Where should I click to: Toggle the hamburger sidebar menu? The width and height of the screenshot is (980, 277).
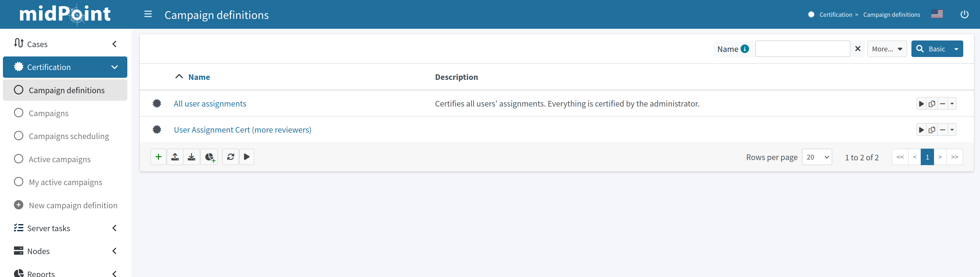(x=148, y=14)
